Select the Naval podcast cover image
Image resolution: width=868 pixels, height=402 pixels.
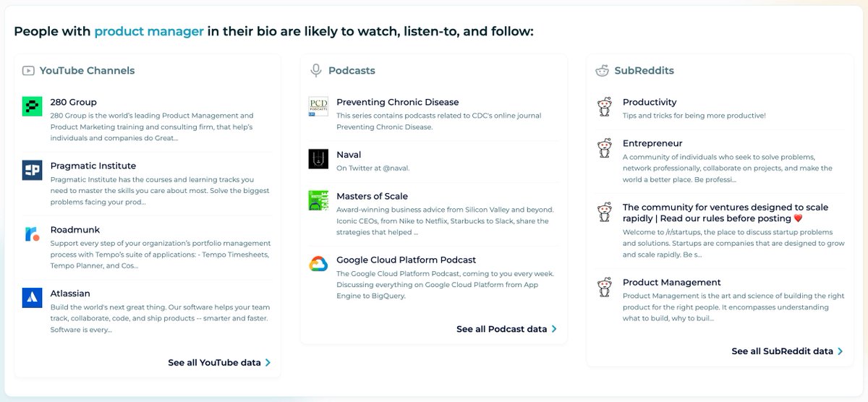[318, 159]
